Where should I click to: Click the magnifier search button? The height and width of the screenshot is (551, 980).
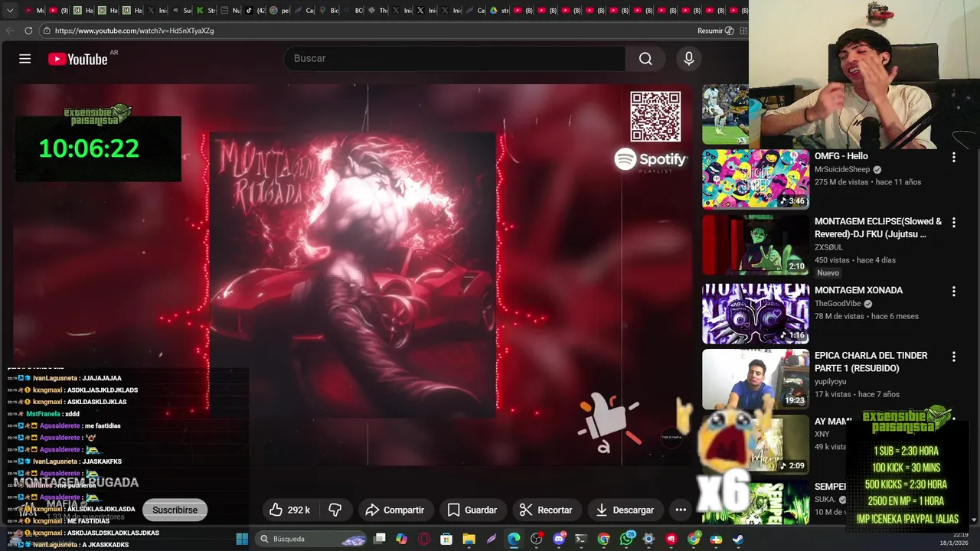[645, 58]
